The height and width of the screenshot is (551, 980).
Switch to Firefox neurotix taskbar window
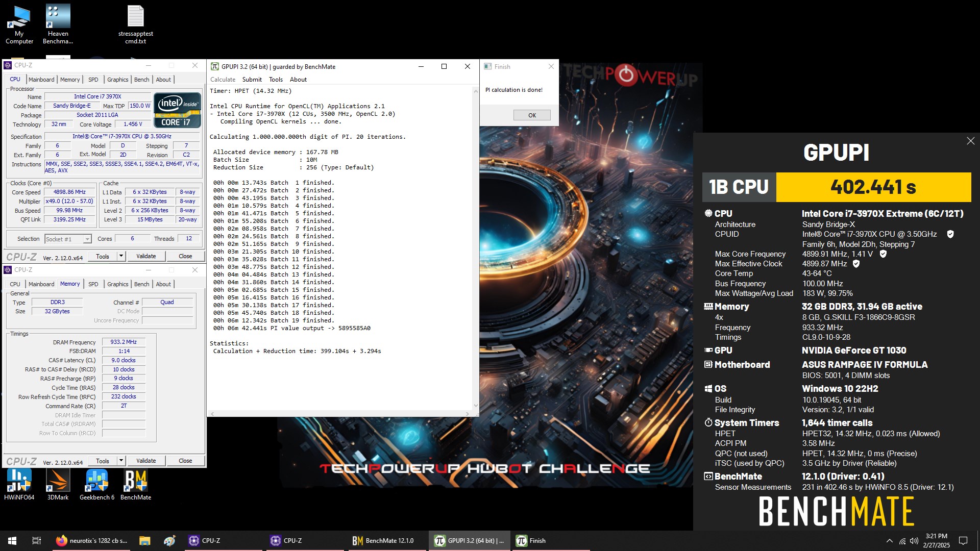[x=92, y=541]
